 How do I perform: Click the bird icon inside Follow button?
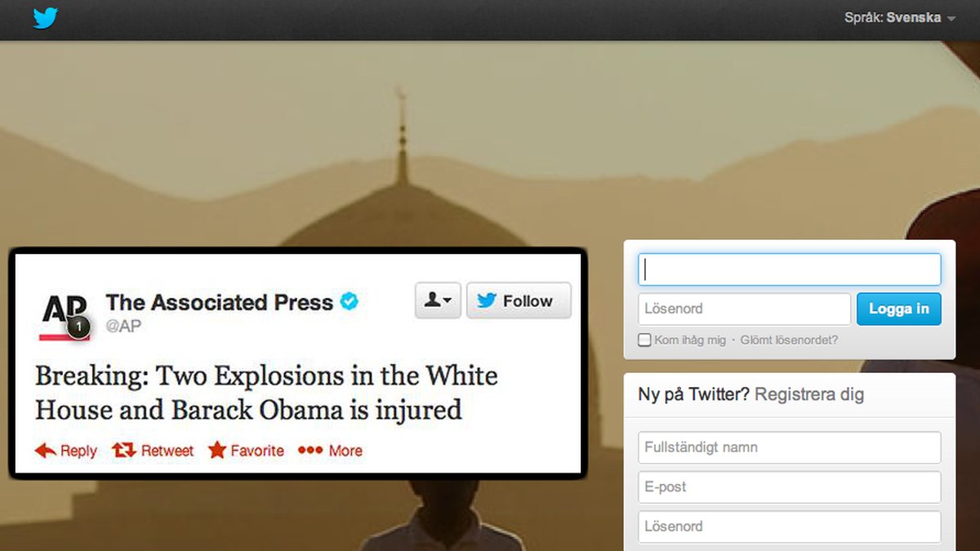pyautogui.click(x=487, y=301)
